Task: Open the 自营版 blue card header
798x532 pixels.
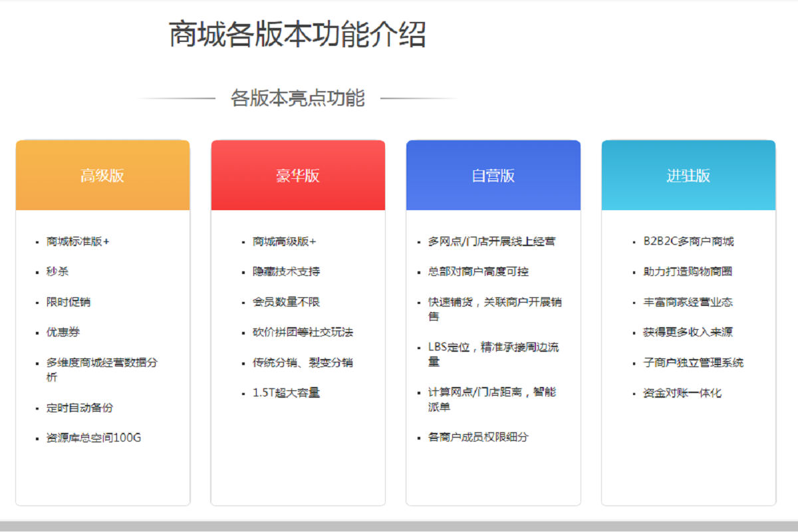Action: 493,176
